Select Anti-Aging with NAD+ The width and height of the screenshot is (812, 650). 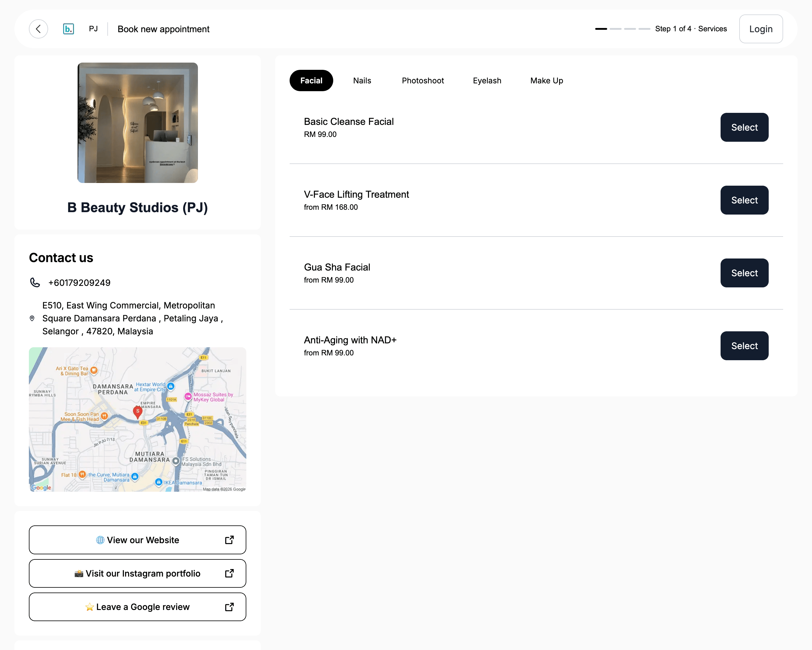tap(744, 345)
